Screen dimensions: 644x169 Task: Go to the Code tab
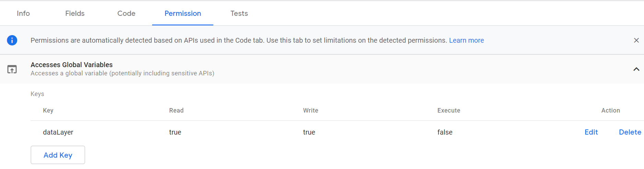click(x=126, y=13)
